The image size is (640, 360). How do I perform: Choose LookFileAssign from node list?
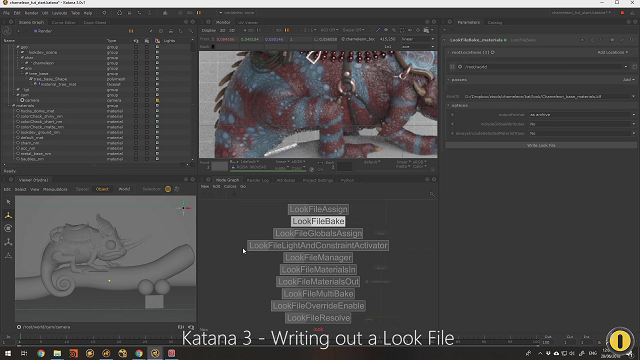click(318, 209)
